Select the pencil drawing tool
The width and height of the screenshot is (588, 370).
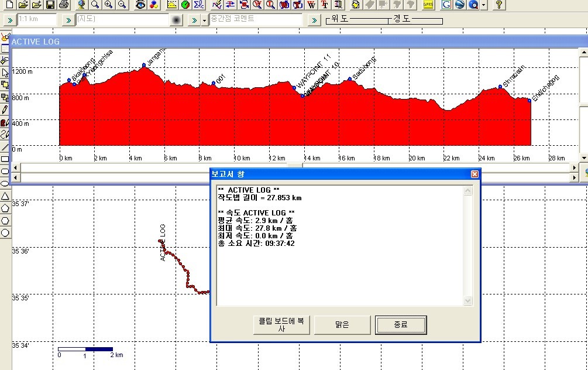(5, 109)
